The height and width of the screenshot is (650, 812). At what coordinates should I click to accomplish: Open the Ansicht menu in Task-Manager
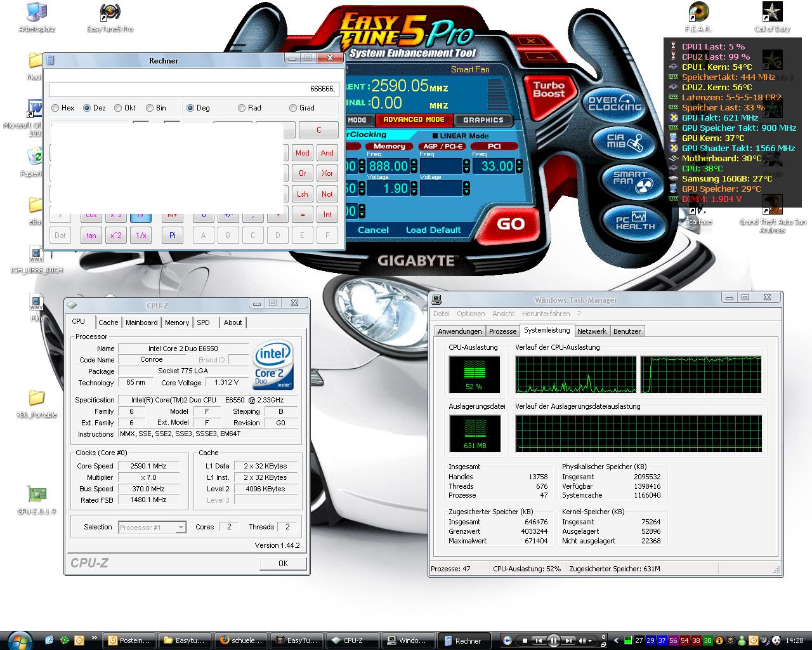pyautogui.click(x=504, y=314)
